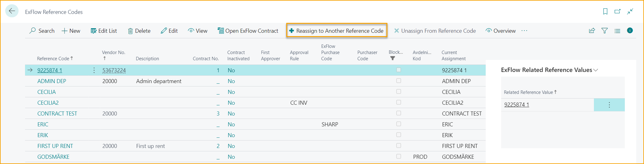The height and width of the screenshot is (164, 644).
Task: Open contract number 3 link
Action: click(x=218, y=113)
